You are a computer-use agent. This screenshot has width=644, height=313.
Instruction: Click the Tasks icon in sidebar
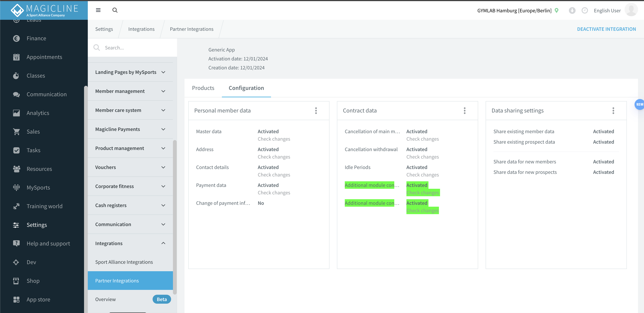pos(16,150)
